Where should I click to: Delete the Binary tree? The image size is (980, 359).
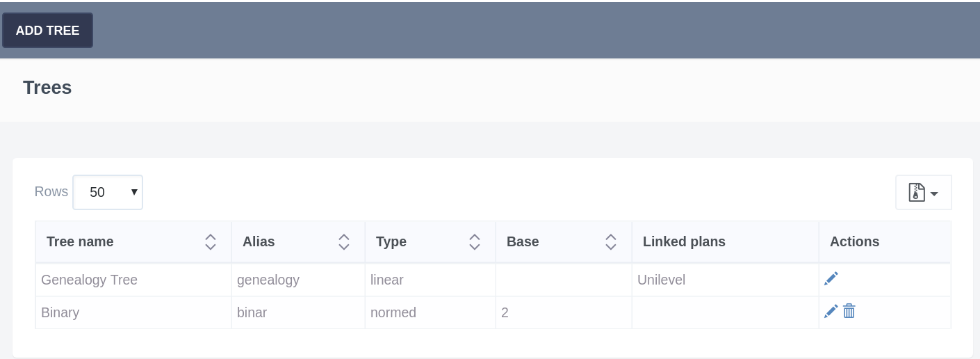click(849, 311)
